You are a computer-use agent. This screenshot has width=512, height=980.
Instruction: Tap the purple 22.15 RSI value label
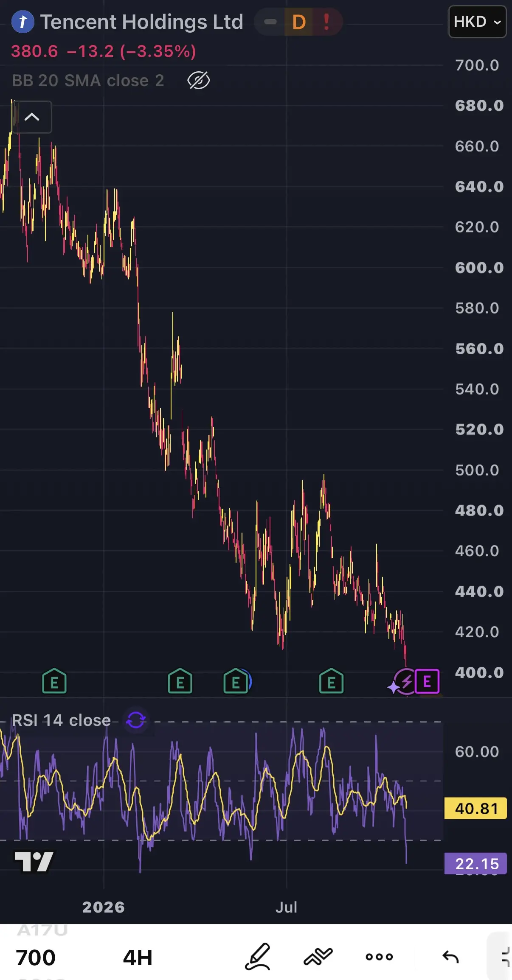point(475,863)
